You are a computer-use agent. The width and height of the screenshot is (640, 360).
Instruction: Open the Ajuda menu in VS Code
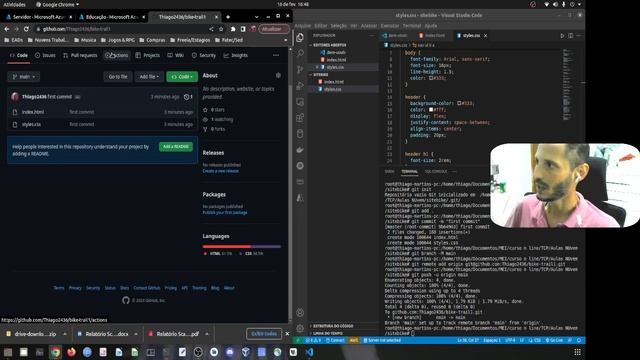431,26
